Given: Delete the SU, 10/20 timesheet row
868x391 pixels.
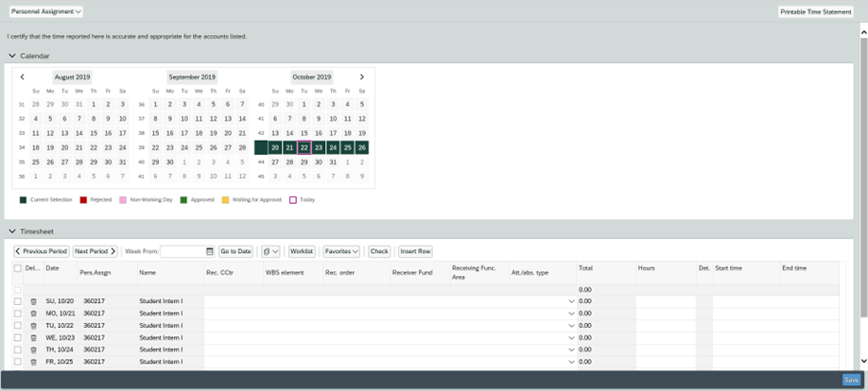Looking at the screenshot, I should (34, 301).
